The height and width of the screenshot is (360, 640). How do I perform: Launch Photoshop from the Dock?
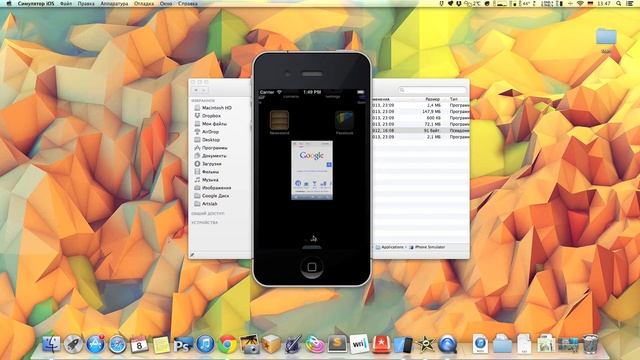click(x=183, y=344)
